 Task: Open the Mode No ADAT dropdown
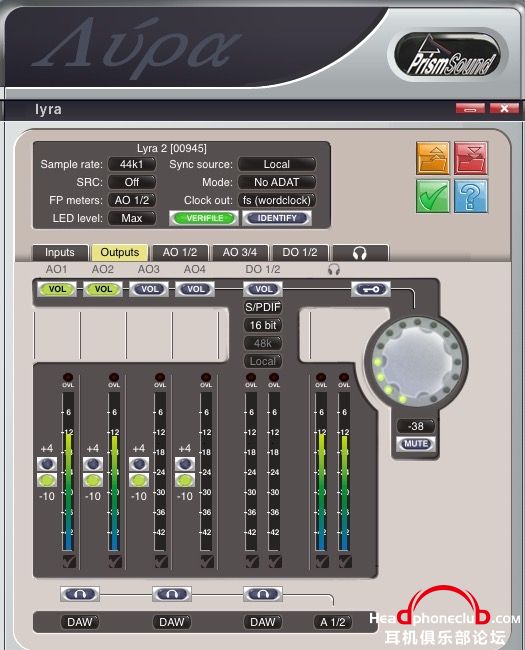tap(277, 182)
